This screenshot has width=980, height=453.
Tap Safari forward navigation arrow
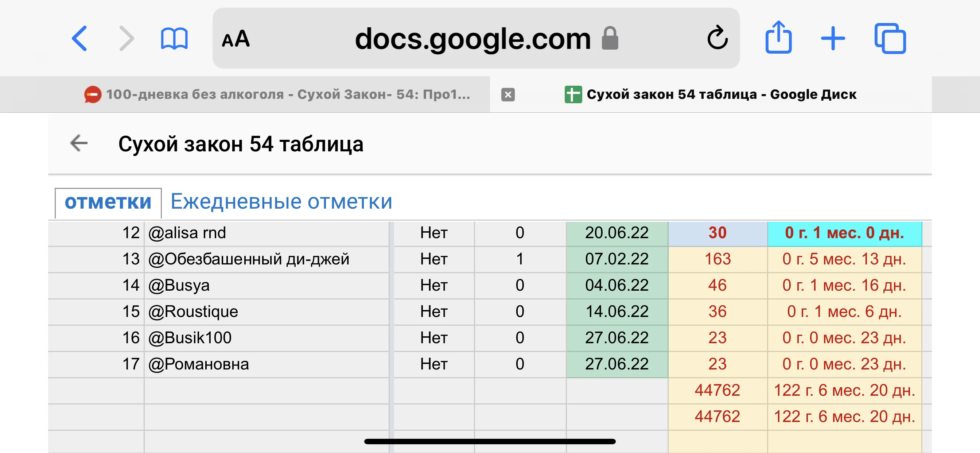(x=127, y=38)
